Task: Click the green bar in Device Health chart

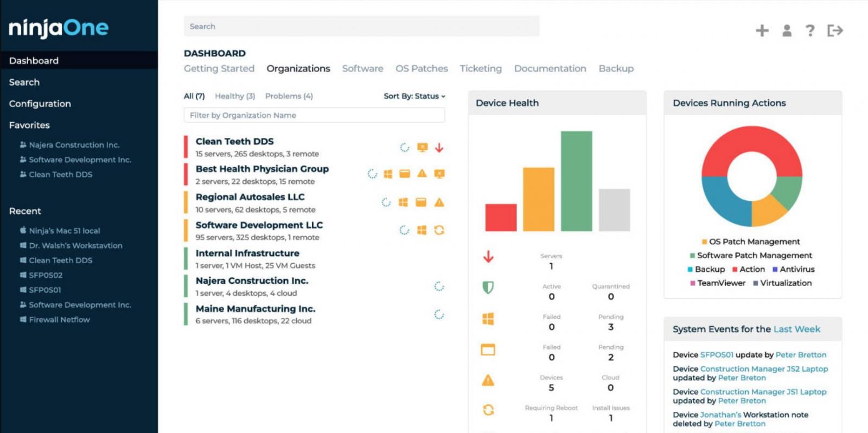Action: coord(576,181)
